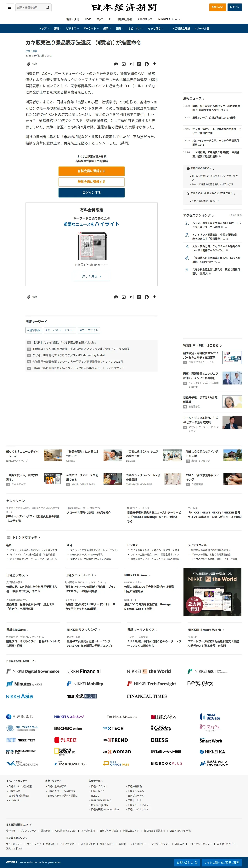Click the print icon below the article

116,297
